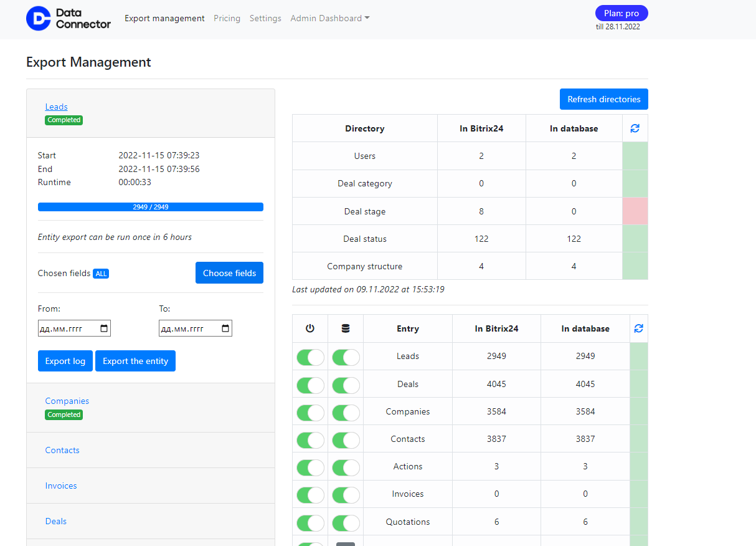Click the Refresh directories button
Screen dimensions: 756x546
click(604, 99)
